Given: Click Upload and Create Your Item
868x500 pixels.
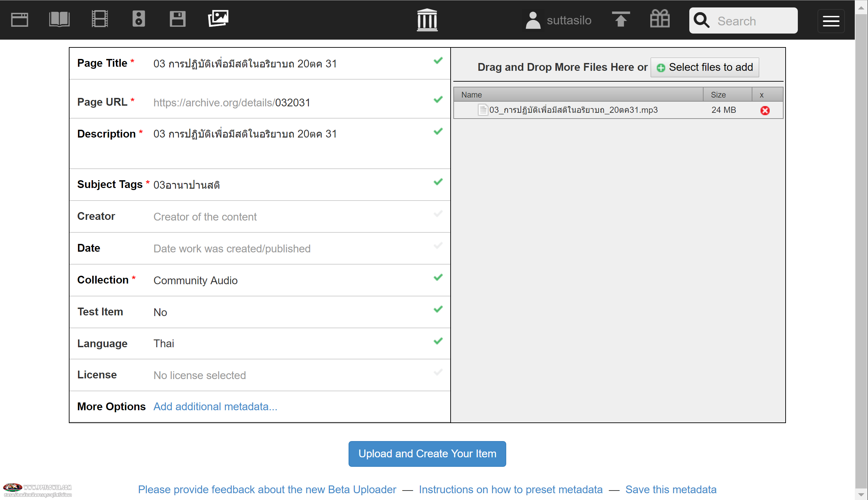Looking at the screenshot, I should pos(427,454).
